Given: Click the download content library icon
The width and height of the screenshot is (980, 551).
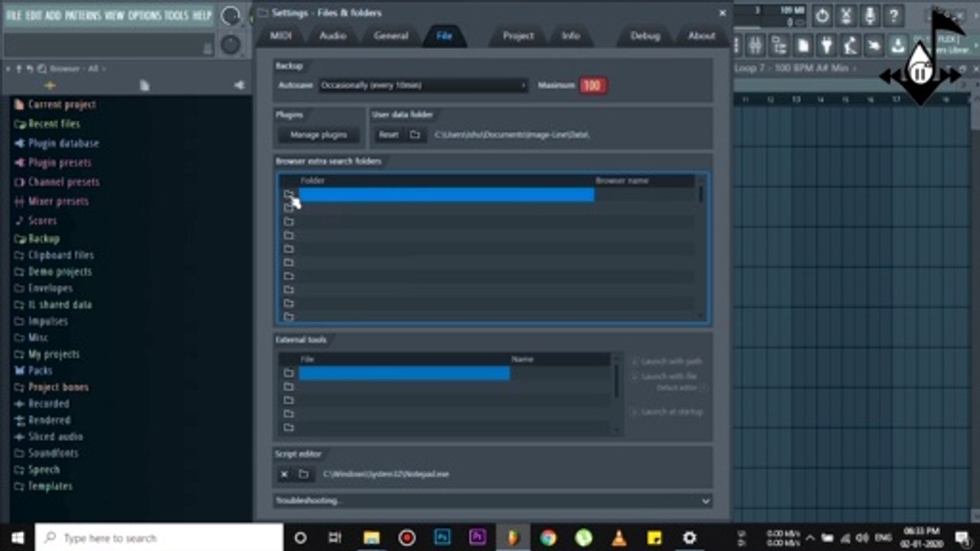Looking at the screenshot, I should point(897,46).
